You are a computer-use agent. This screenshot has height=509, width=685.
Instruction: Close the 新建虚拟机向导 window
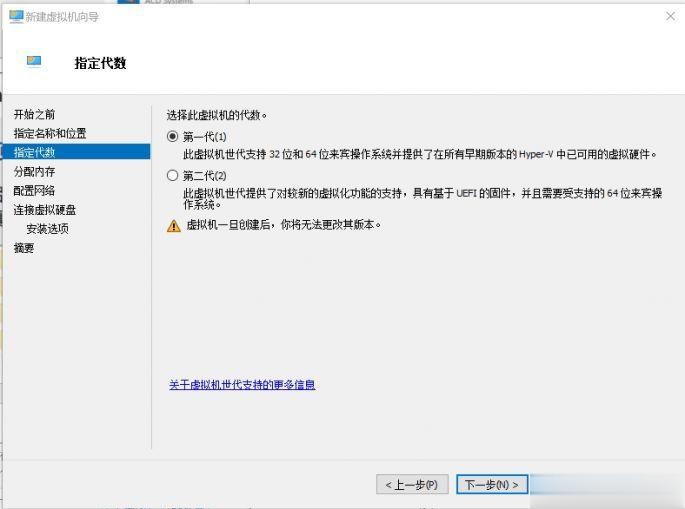click(x=670, y=17)
